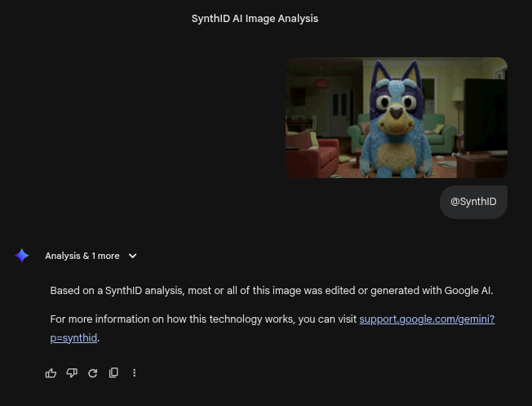The width and height of the screenshot is (532, 406).
Task: Click the 'Based on a SynthID analysis' paragraph
Action: click(x=204, y=290)
